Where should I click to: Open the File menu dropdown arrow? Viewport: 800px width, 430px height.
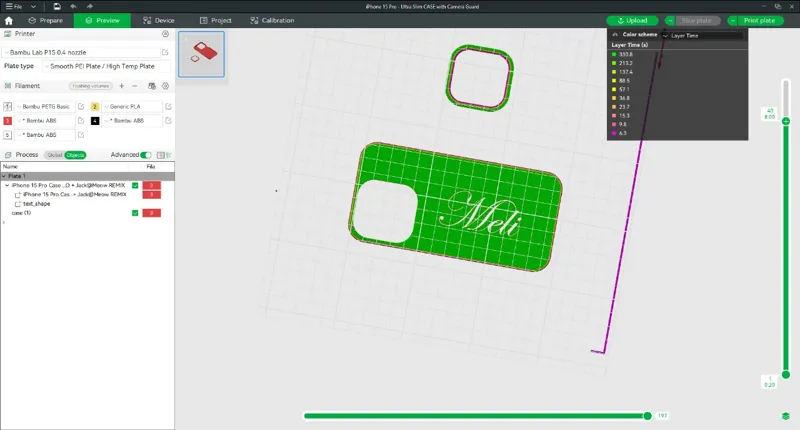point(34,7)
